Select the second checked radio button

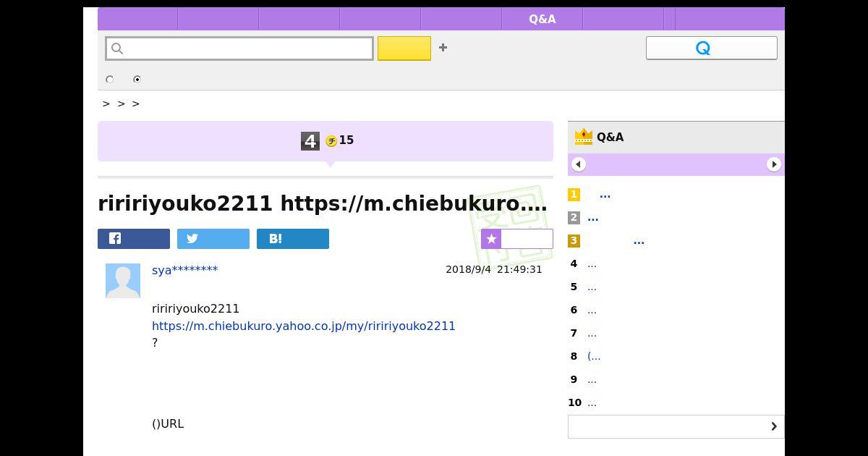click(x=137, y=79)
